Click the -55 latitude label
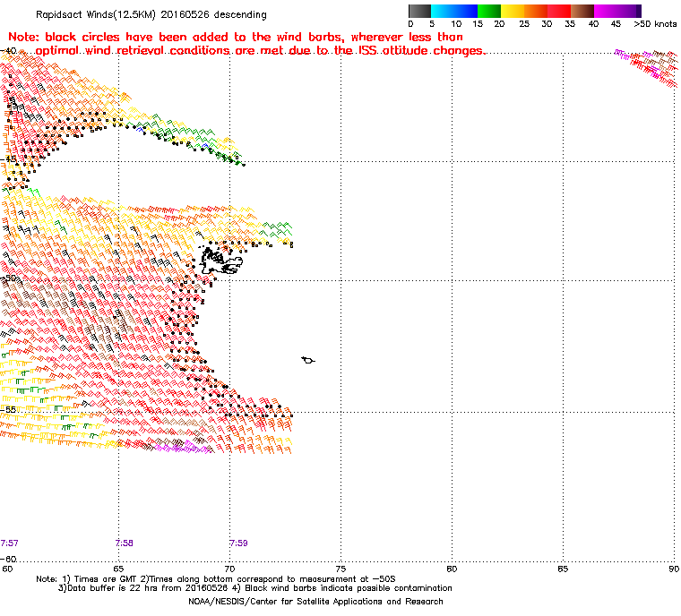681x616 pixels. point(8,409)
